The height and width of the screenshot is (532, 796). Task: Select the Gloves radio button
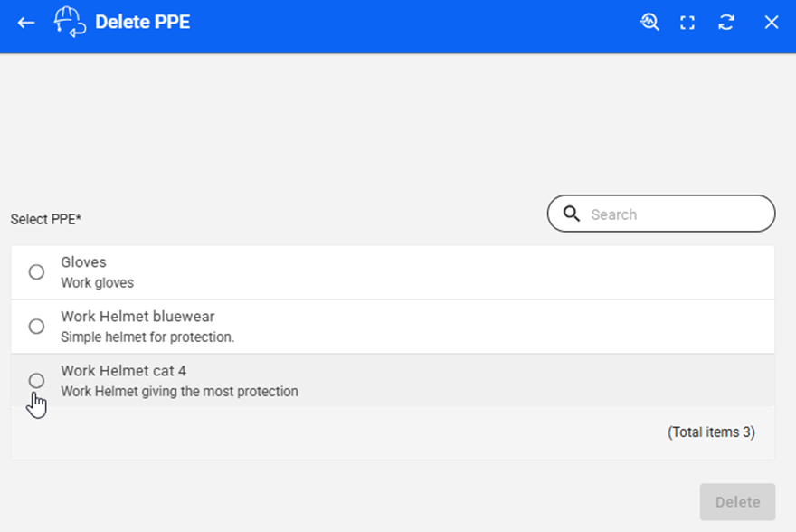click(36, 272)
